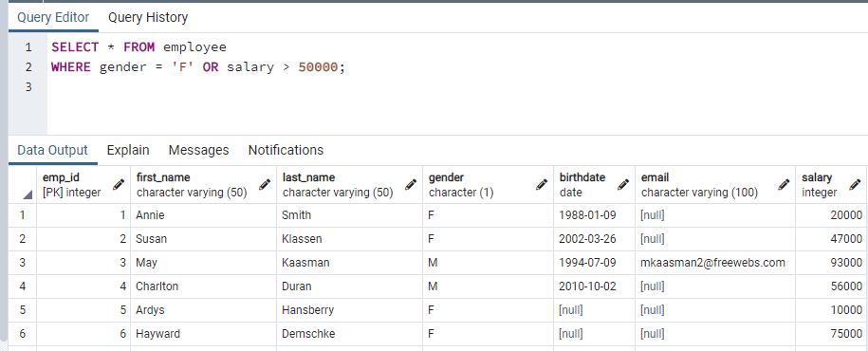Image resolution: width=868 pixels, height=351 pixels.
Task: Click the Annie first_name cell
Action: (203, 214)
